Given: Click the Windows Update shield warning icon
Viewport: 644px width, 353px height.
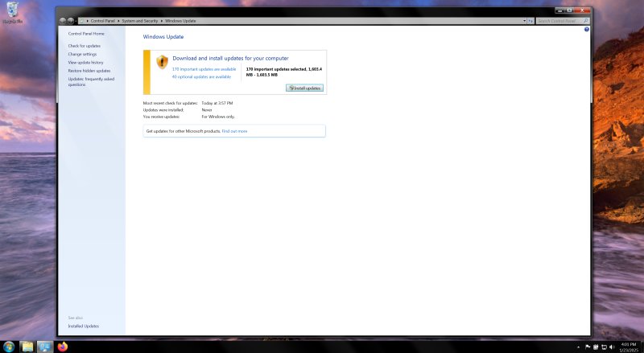Looking at the screenshot, I should coord(162,62).
